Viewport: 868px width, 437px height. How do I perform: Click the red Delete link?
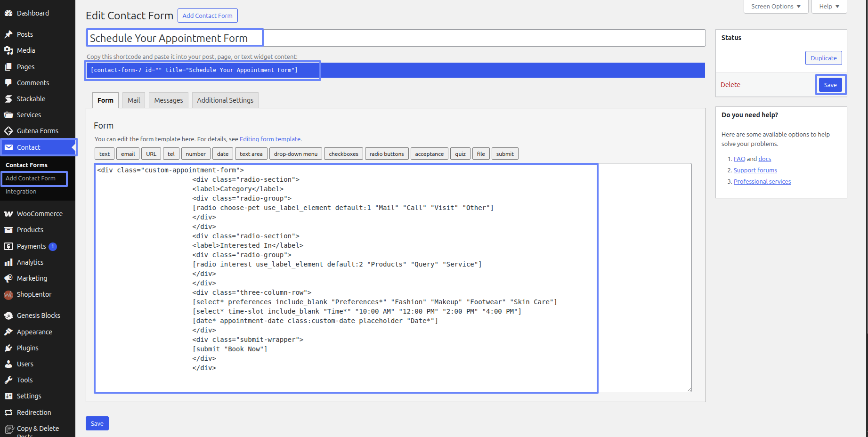730,85
